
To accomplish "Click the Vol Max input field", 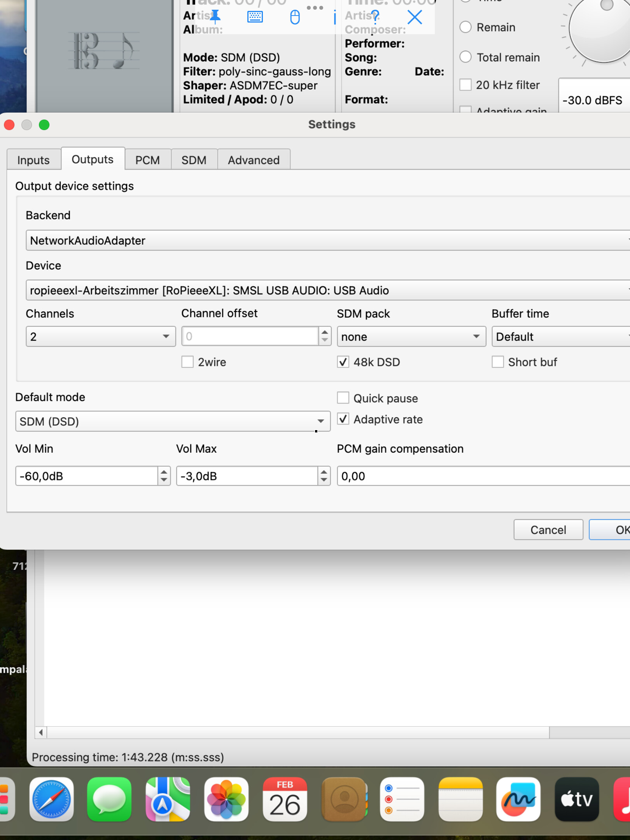I will click(x=247, y=476).
